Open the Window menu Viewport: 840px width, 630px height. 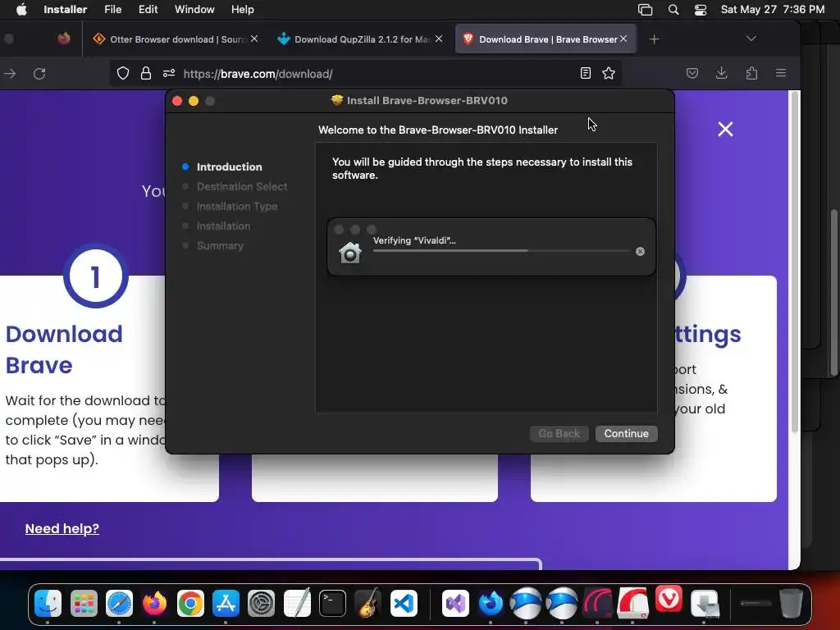point(194,10)
